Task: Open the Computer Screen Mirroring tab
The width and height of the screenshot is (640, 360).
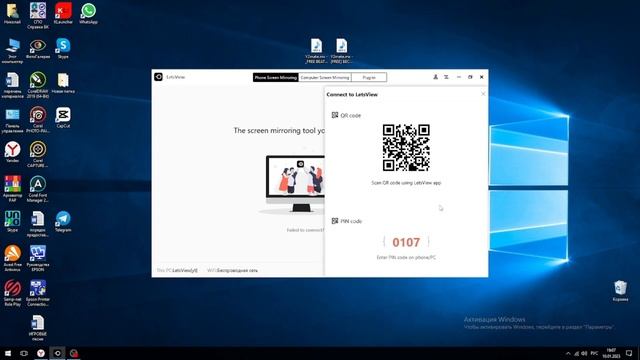Action: [325, 77]
